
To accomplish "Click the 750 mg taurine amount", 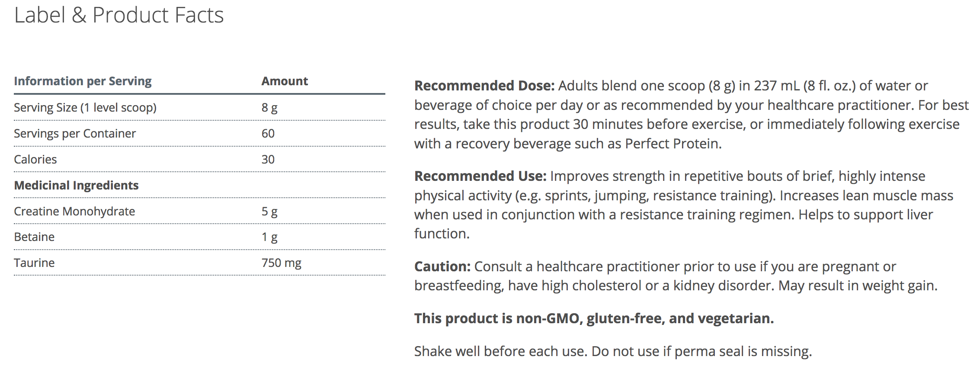I will tap(282, 263).
